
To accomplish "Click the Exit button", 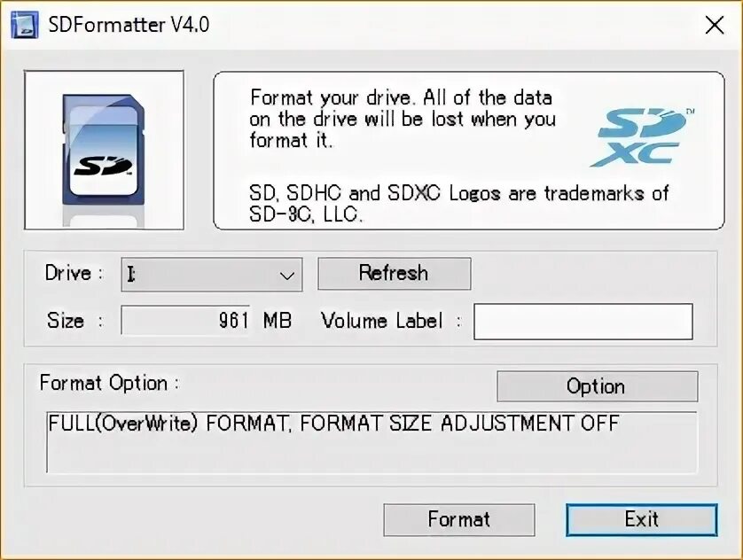I will click(642, 520).
